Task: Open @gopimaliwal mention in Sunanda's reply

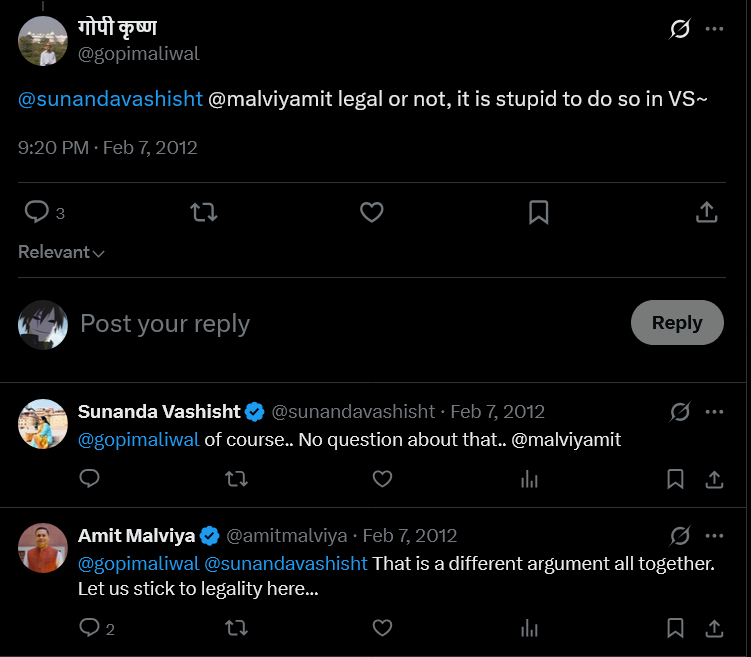Action: (x=138, y=440)
